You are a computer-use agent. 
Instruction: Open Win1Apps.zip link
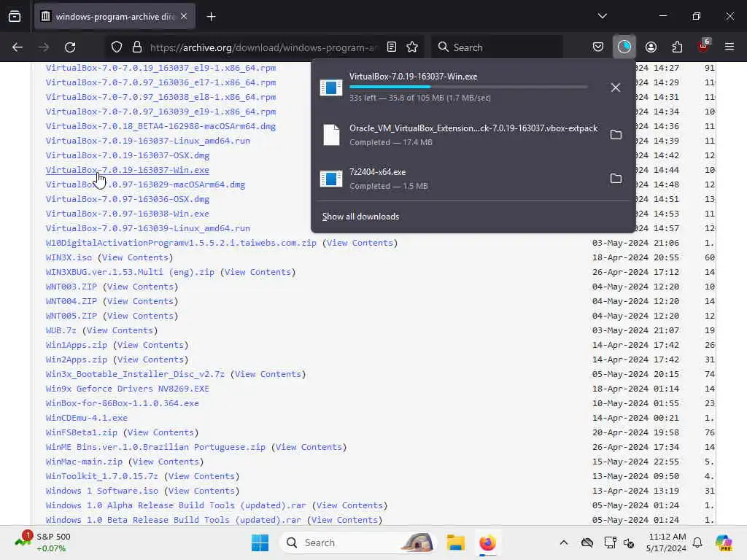76,345
